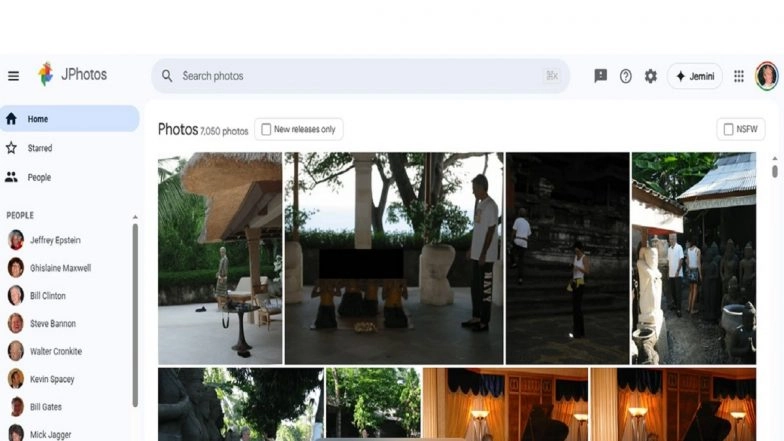Click the Home house icon
The image size is (784, 441).
coord(11,119)
